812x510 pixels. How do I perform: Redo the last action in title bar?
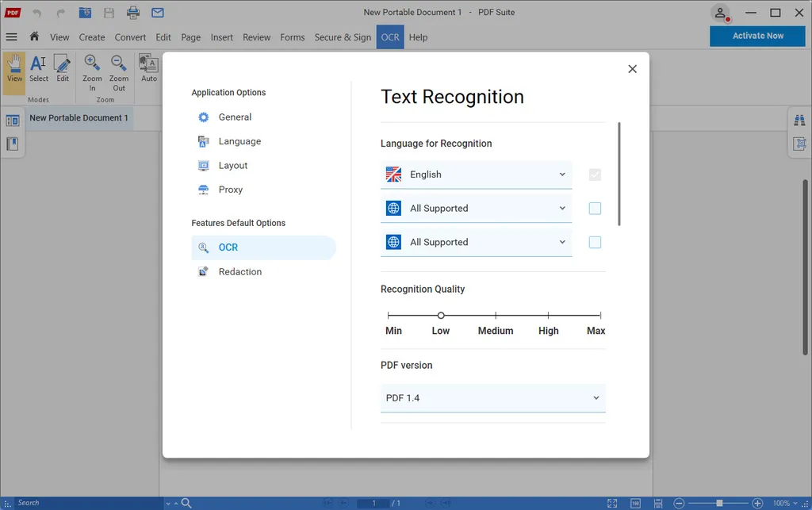[60, 13]
